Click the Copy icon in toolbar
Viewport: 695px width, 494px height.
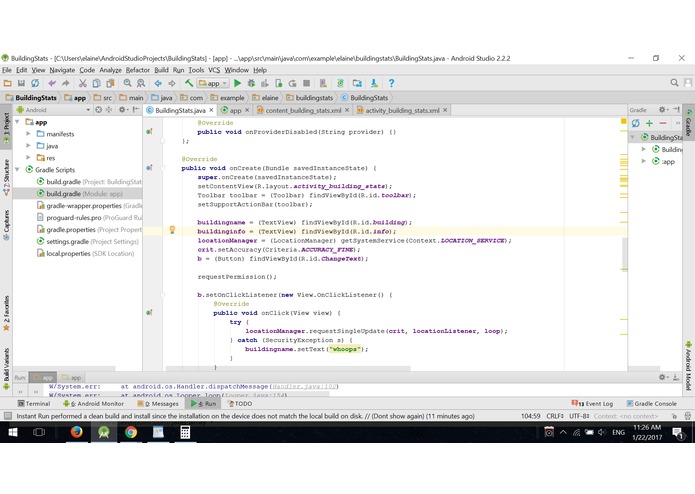tap(96, 83)
